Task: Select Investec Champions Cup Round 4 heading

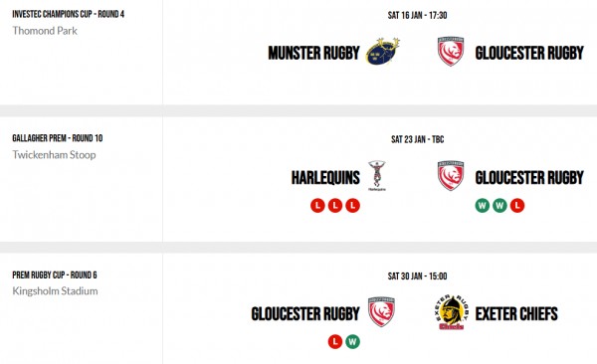Action: pos(68,14)
